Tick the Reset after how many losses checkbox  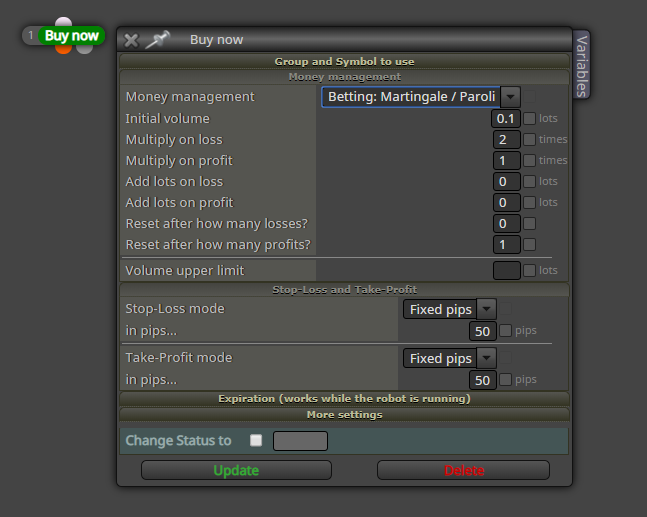(x=529, y=224)
